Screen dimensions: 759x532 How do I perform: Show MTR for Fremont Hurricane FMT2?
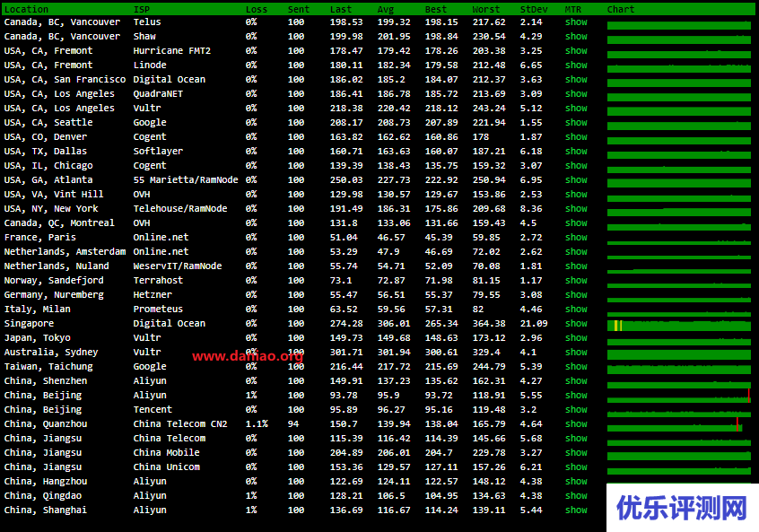(x=576, y=51)
